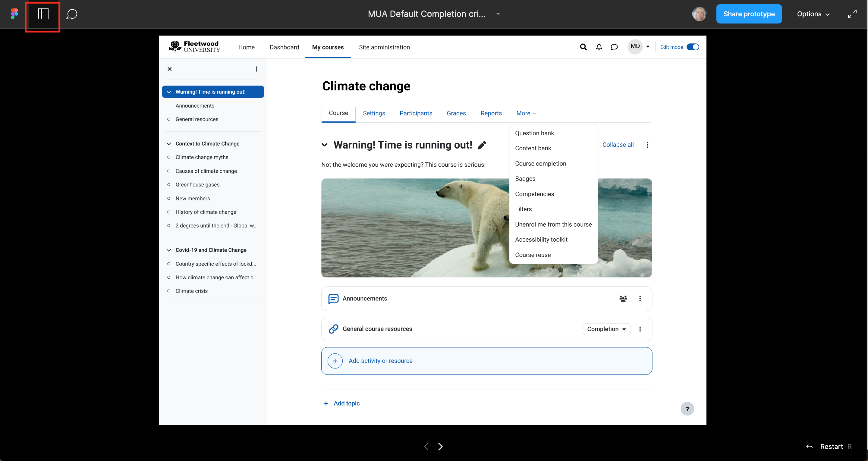Open the prototype title dropdown chevron
Image resolution: width=868 pixels, height=461 pixels.
(x=498, y=14)
